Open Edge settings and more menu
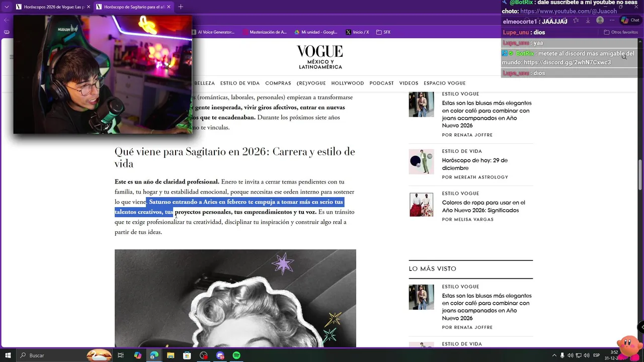Screen dimensions: 644x362 tap(612, 20)
